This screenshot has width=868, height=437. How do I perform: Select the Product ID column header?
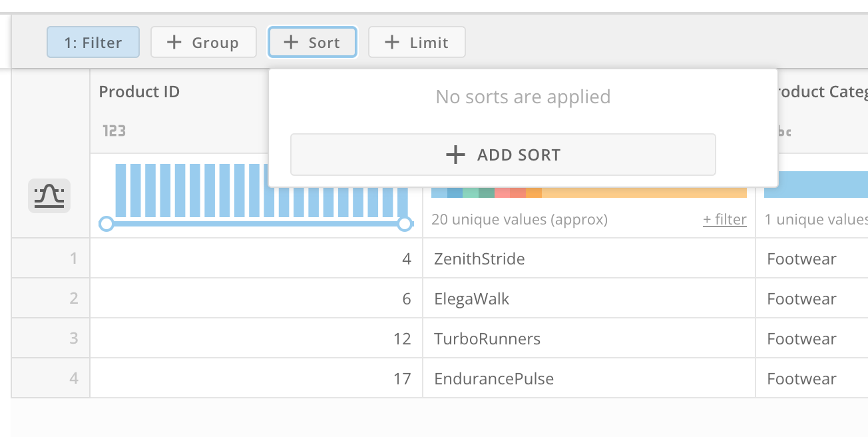pyautogui.click(x=139, y=91)
